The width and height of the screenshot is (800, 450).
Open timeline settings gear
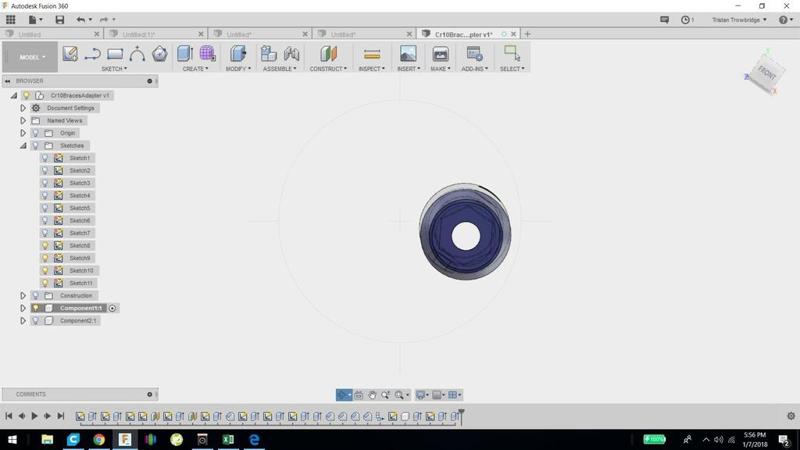791,416
